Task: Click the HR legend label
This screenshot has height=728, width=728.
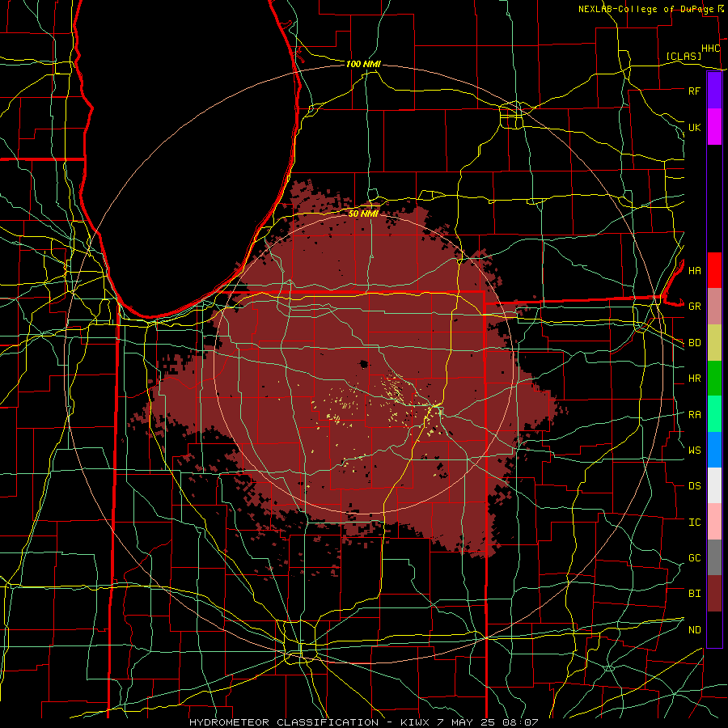Action: click(x=694, y=379)
